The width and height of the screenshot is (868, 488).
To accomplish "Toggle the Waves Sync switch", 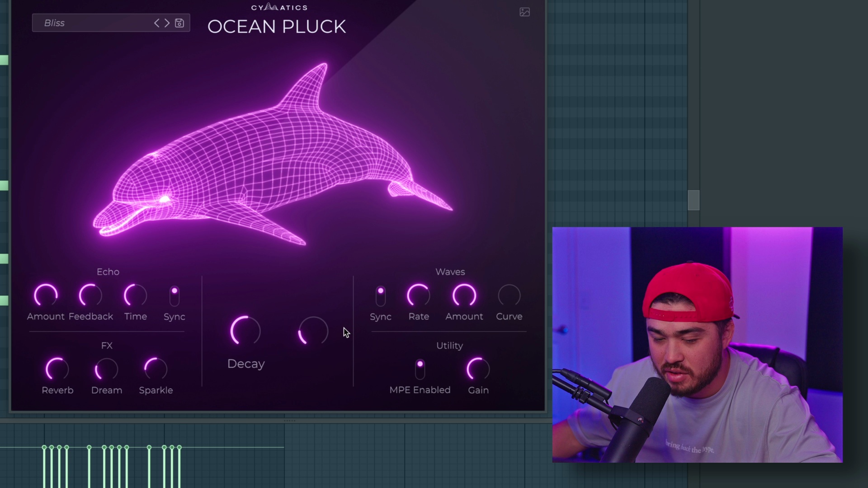I will [381, 296].
